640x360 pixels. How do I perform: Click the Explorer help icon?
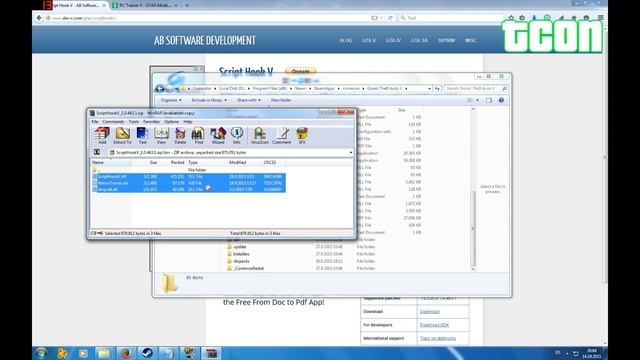coord(501,100)
